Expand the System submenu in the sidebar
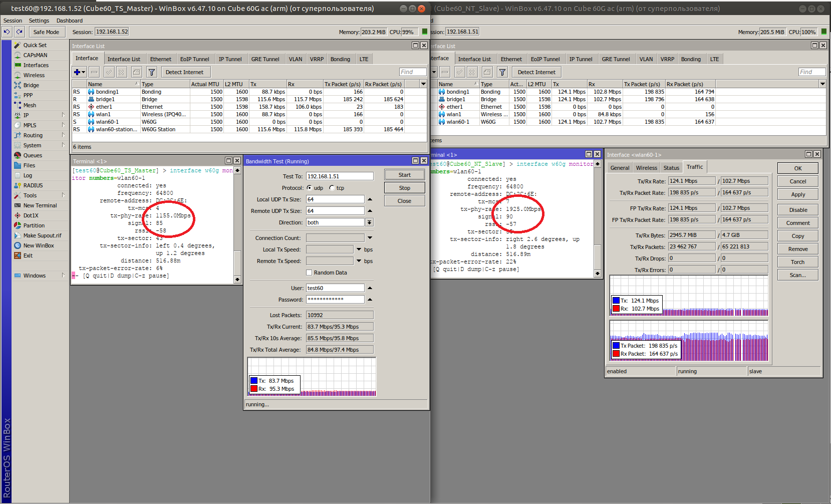831x504 pixels. point(63,145)
